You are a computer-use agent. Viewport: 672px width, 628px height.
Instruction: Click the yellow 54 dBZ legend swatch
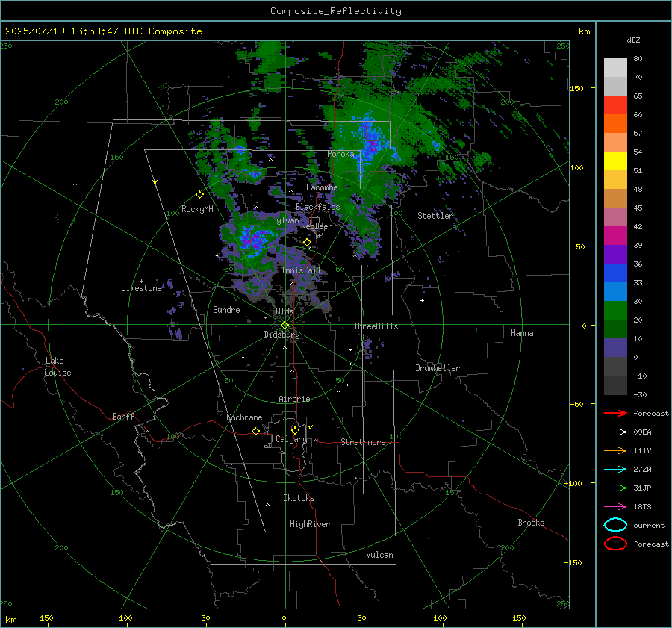615,161
